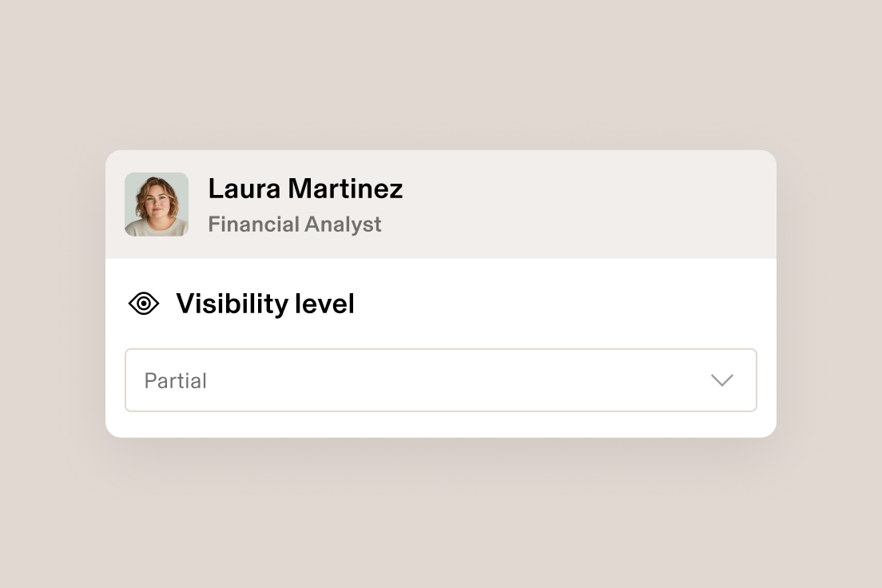Open the employee card for Laura Martinez
882x588 pixels.
tap(441, 204)
